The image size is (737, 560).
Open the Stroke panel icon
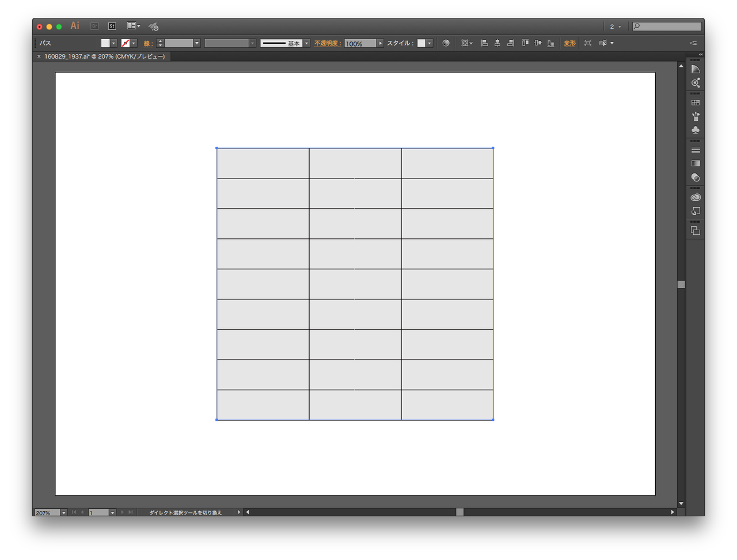(696, 150)
